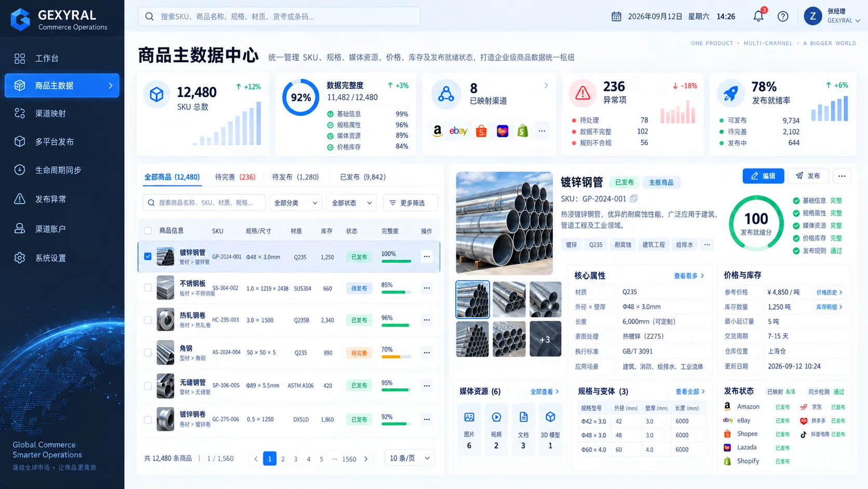Open more options next to 发布 button
The width and height of the screenshot is (868, 489).
click(842, 176)
